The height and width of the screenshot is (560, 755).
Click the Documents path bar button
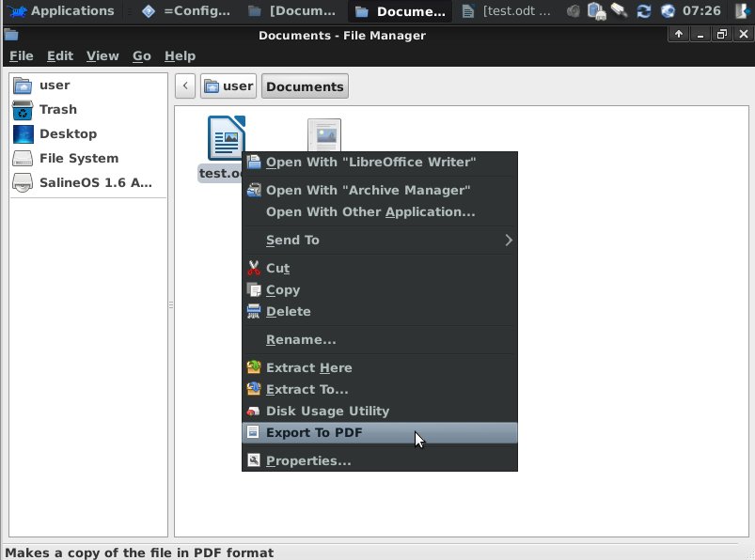click(305, 86)
